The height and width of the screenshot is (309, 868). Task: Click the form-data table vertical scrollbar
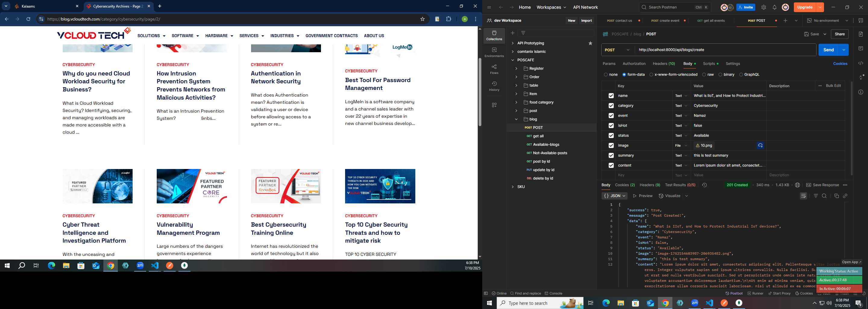[851, 129]
